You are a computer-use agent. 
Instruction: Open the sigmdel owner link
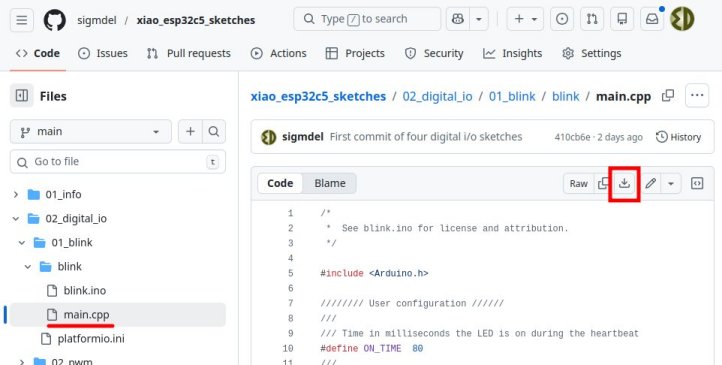(x=97, y=20)
